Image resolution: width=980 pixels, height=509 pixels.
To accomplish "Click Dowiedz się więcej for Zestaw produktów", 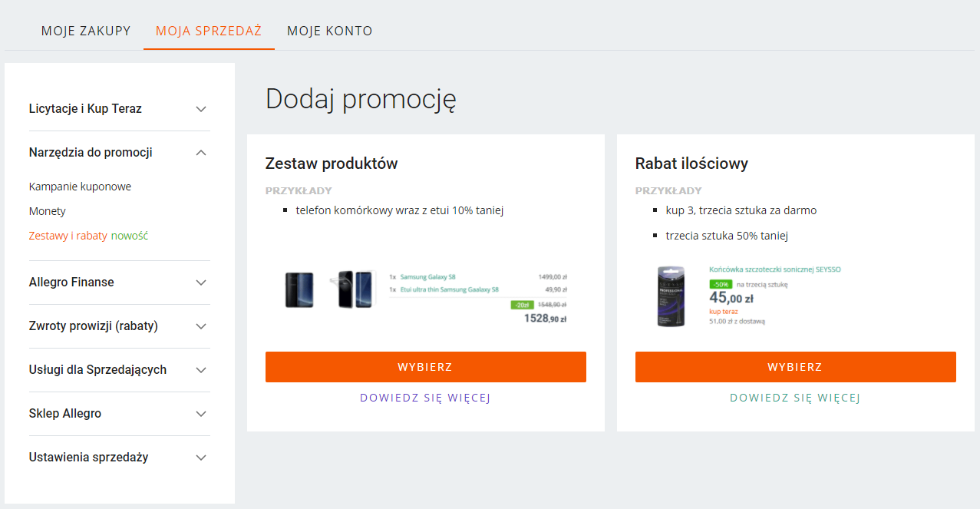I will pyautogui.click(x=425, y=398).
